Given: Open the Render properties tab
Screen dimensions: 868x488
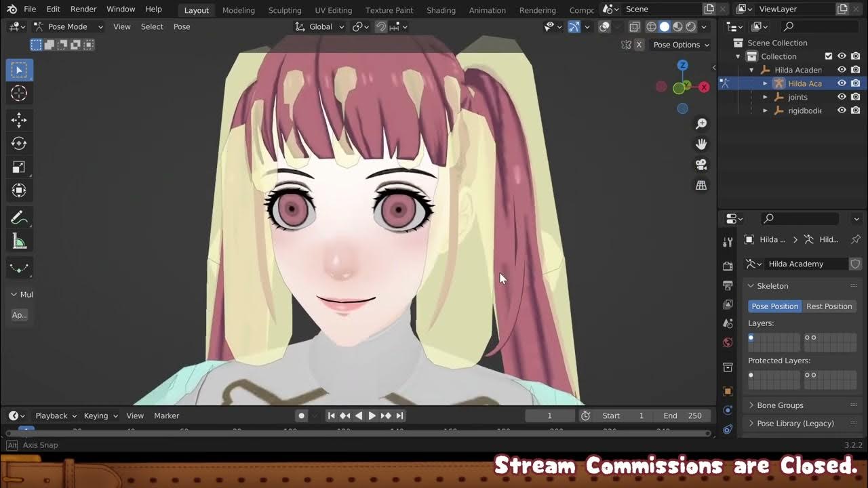Looking at the screenshot, I should pyautogui.click(x=728, y=266).
